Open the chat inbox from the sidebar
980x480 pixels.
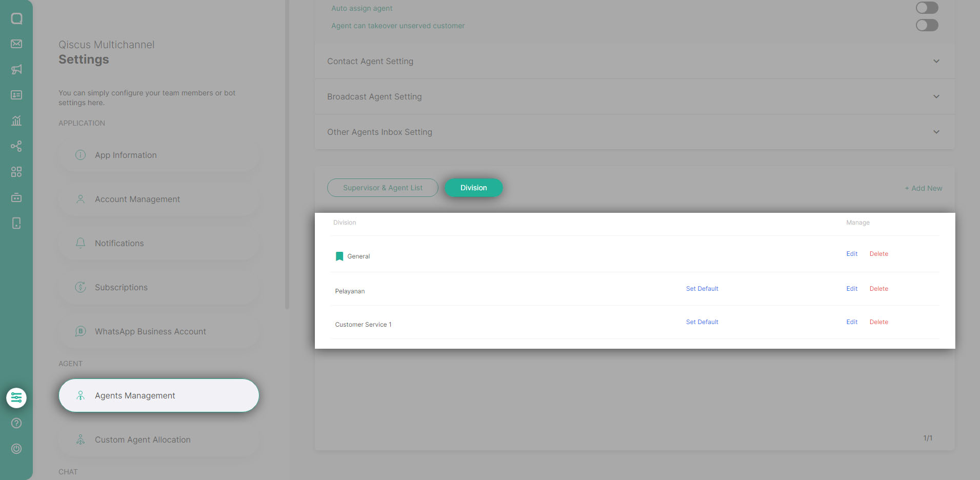pos(16,18)
